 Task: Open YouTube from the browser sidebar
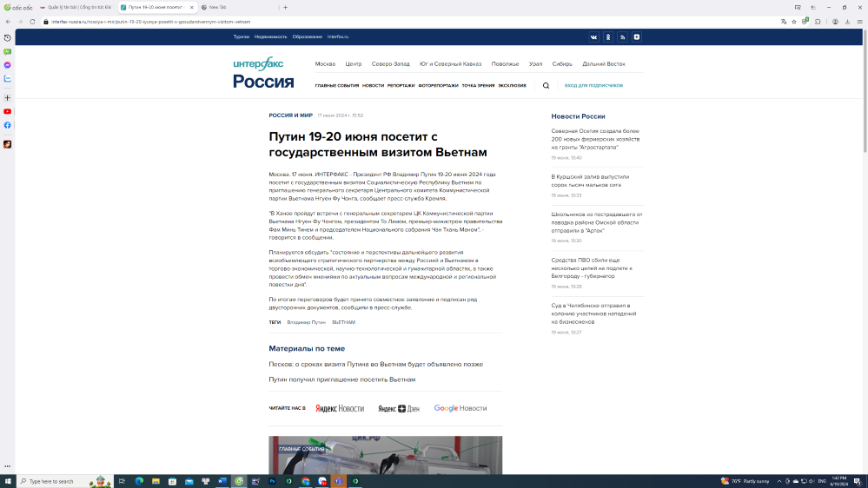pos(8,111)
